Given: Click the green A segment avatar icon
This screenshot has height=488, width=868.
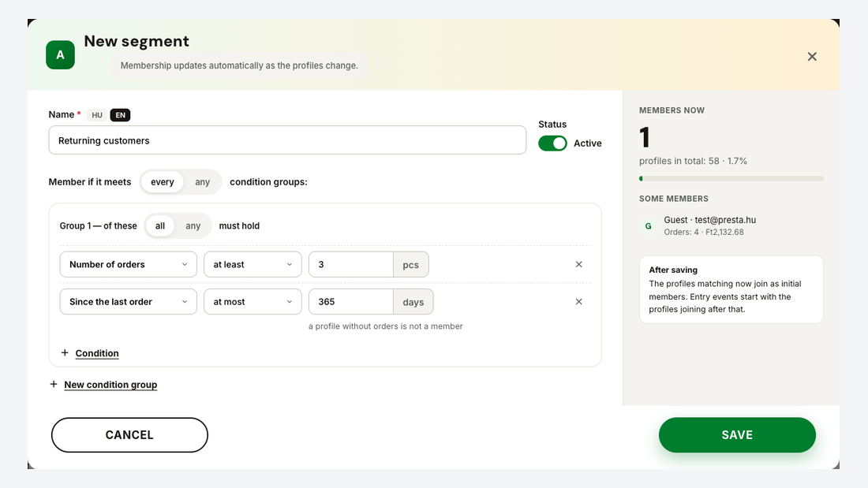Looking at the screenshot, I should 60,54.
